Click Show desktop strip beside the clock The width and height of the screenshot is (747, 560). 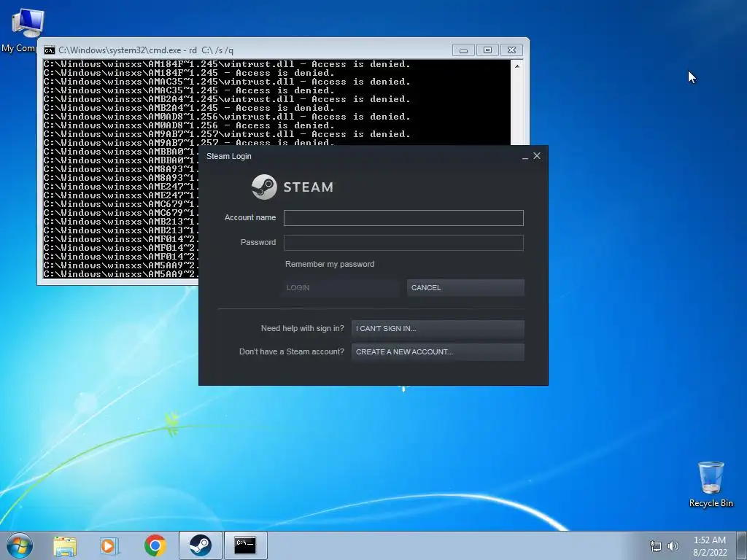(742, 545)
